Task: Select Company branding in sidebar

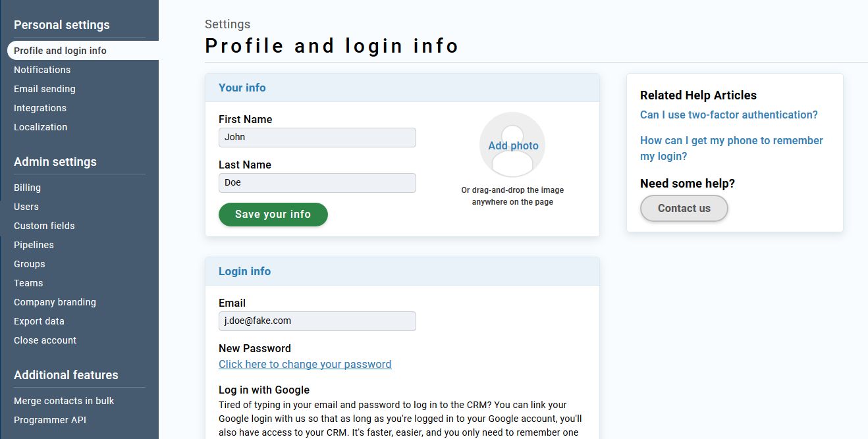Action: click(55, 302)
